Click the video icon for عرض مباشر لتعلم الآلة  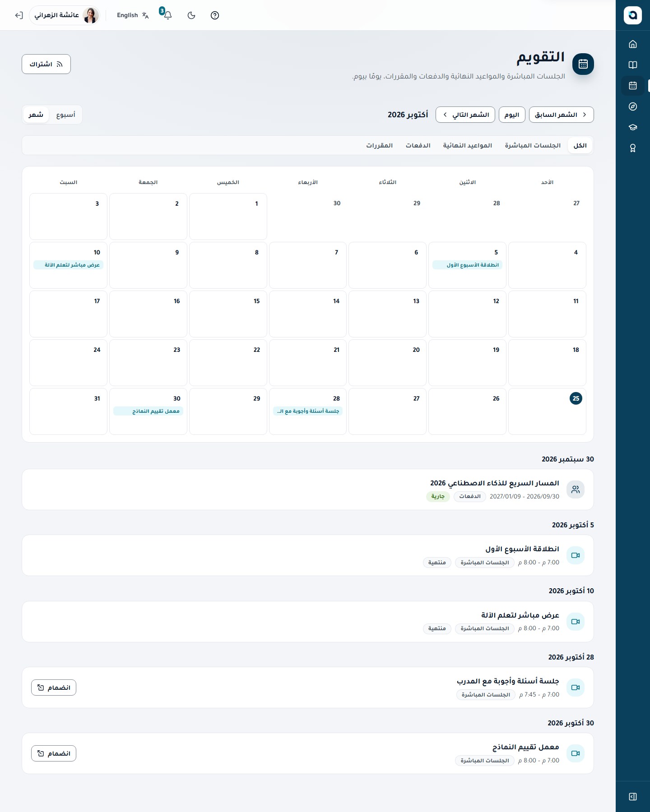(576, 622)
